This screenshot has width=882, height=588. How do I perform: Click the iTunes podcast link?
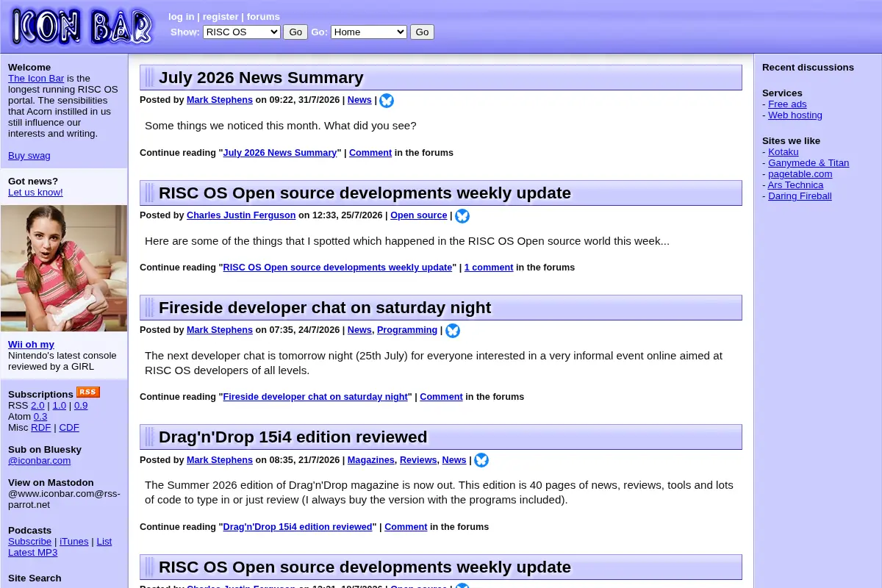point(74,541)
